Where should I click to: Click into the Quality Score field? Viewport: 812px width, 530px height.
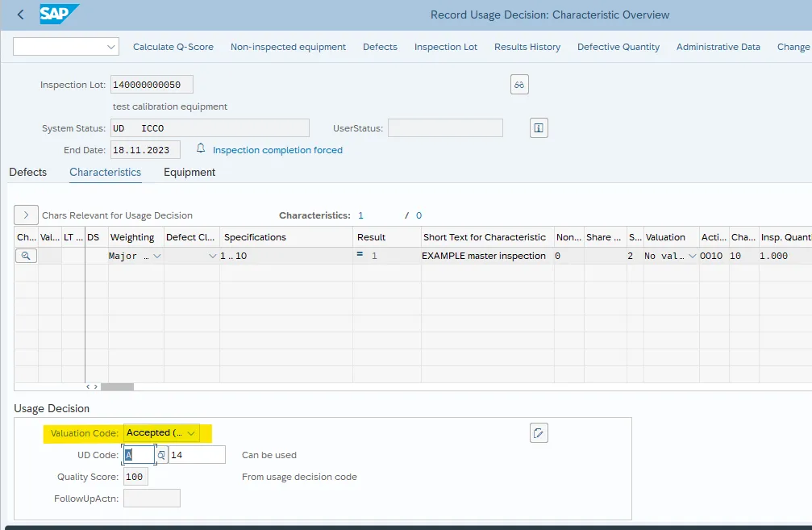click(136, 477)
